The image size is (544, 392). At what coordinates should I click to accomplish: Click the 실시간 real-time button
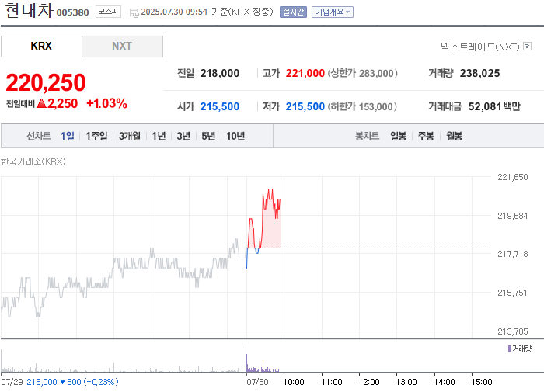coord(293,12)
